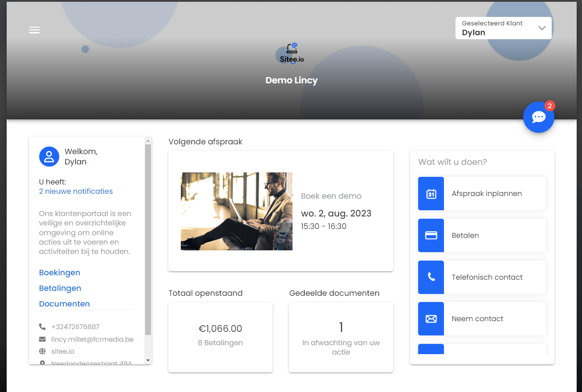The height and width of the screenshot is (392, 582).
Task: Expand the Geselecteerd Klant dropdown
Action: click(504, 28)
